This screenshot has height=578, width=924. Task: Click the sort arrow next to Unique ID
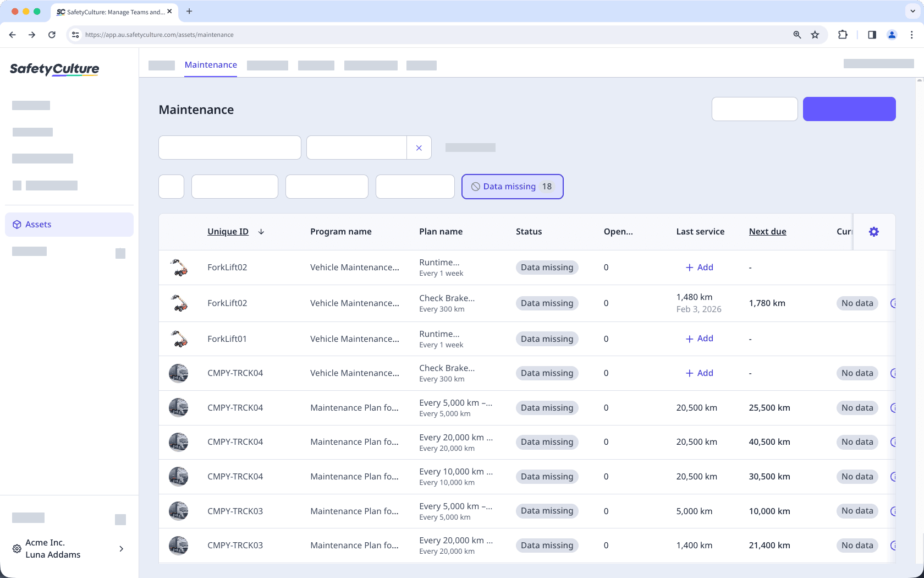(261, 232)
